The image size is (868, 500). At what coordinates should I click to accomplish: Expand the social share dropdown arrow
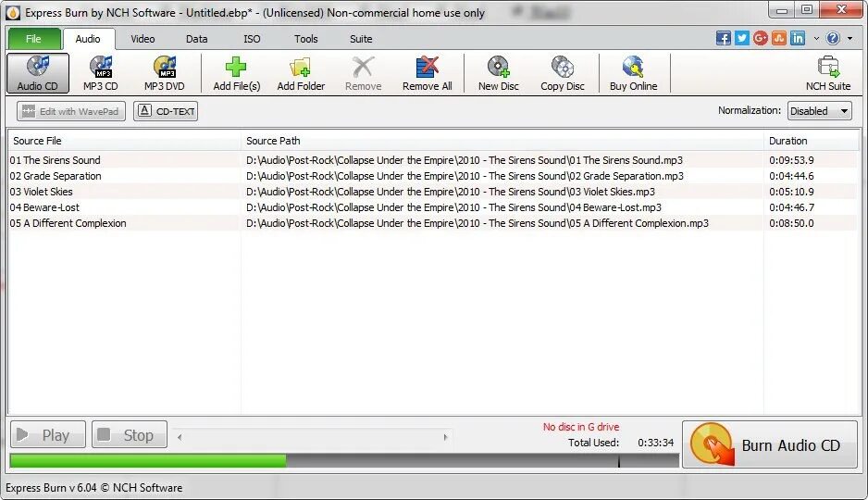[816, 39]
